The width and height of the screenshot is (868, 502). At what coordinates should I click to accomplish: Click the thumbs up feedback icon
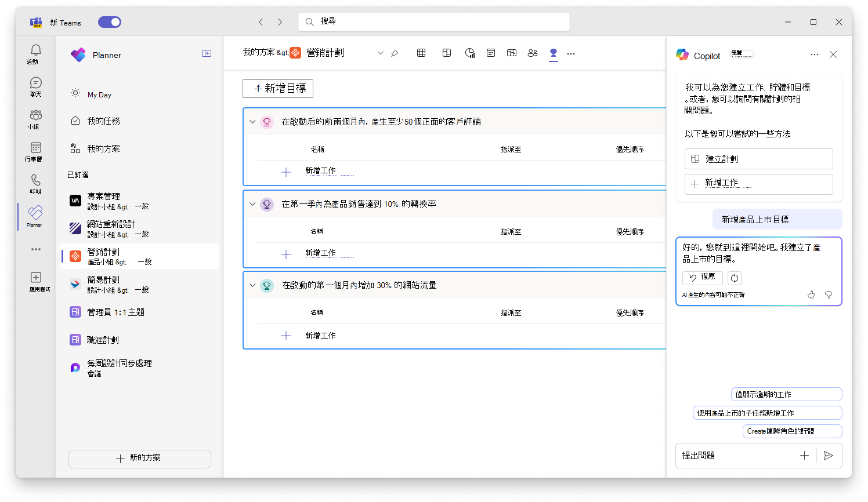tap(811, 294)
